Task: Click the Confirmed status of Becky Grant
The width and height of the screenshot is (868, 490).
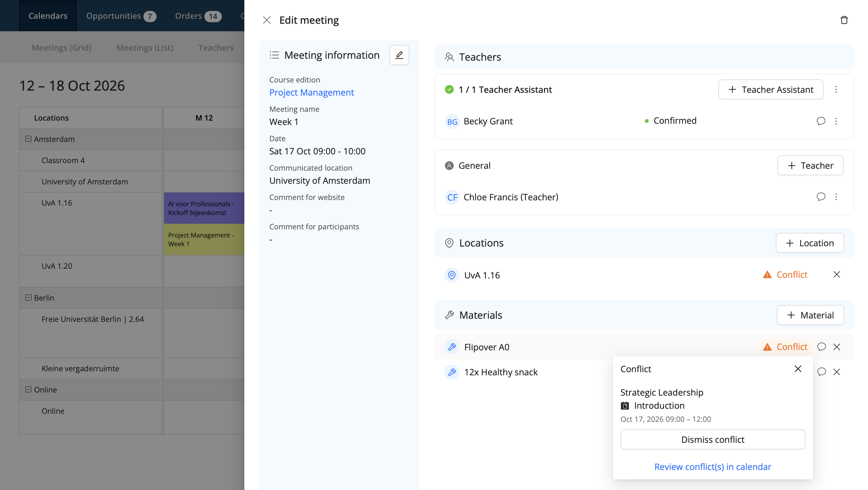Action: point(670,121)
